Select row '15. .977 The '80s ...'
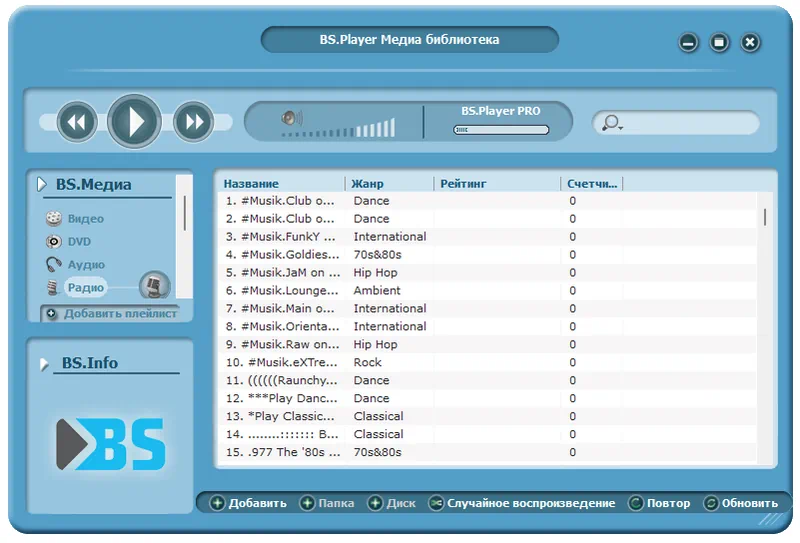This screenshot has height=543, width=800. (x=487, y=452)
